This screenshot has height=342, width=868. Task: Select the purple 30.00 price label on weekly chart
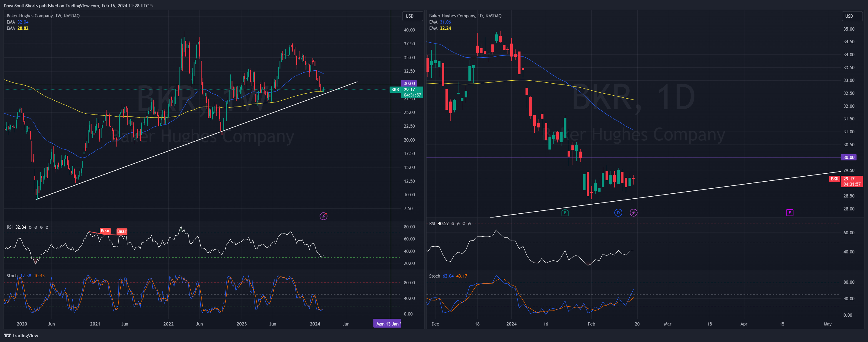tap(409, 83)
